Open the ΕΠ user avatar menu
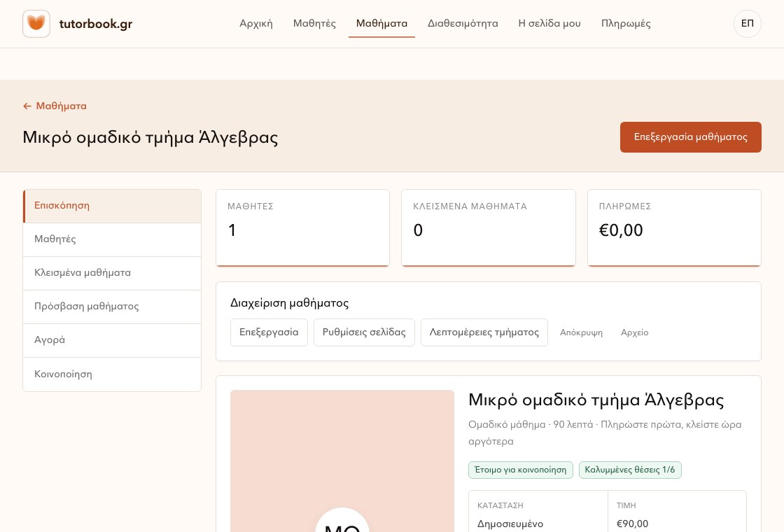 [747, 24]
